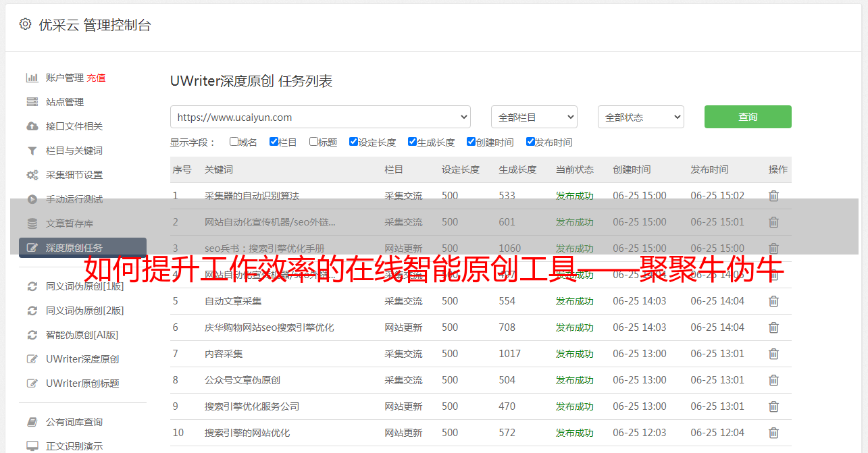This screenshot has width=868, height=453.
Task: Open the site URL dropdown https://www.ucaiyun.com
Action: coord(320,117)
